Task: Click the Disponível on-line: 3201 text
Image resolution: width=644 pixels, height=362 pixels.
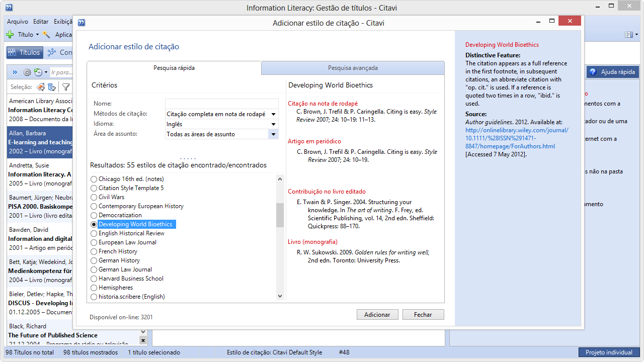Action: click(121, 317)
